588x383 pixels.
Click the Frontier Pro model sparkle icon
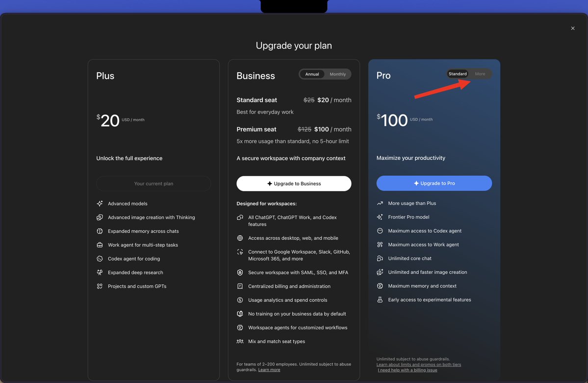tap(380, 217)
